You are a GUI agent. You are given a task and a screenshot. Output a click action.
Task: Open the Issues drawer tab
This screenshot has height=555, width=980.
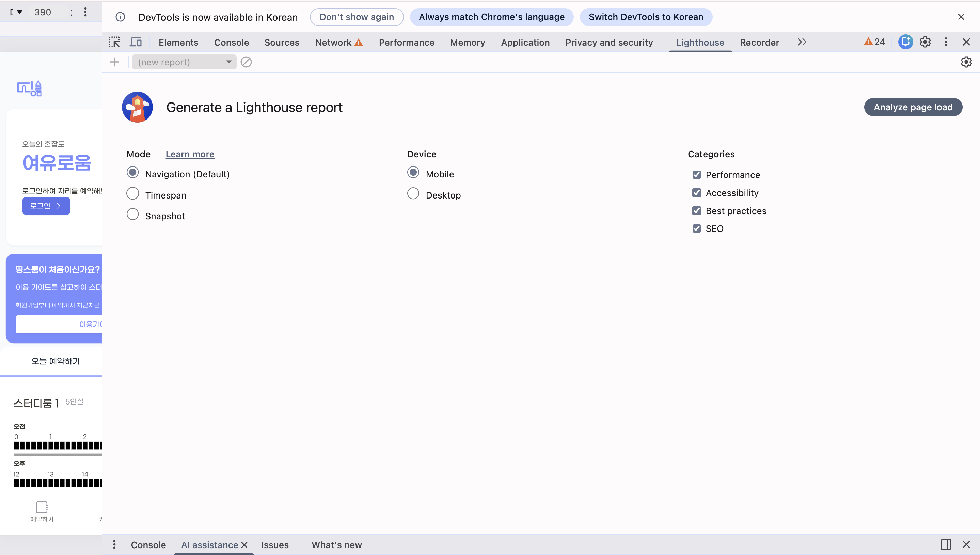point(274,545)
